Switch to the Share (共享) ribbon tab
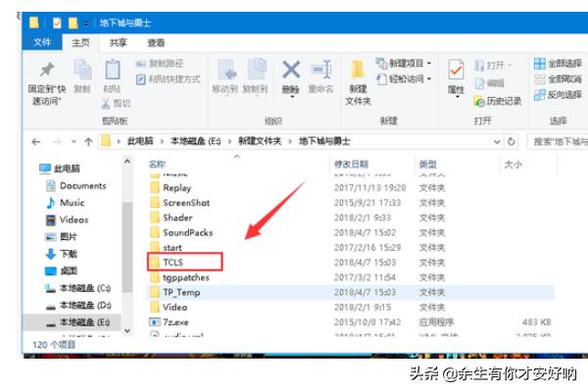This screenshot has width=588, height=392. (x=118, y=43)
